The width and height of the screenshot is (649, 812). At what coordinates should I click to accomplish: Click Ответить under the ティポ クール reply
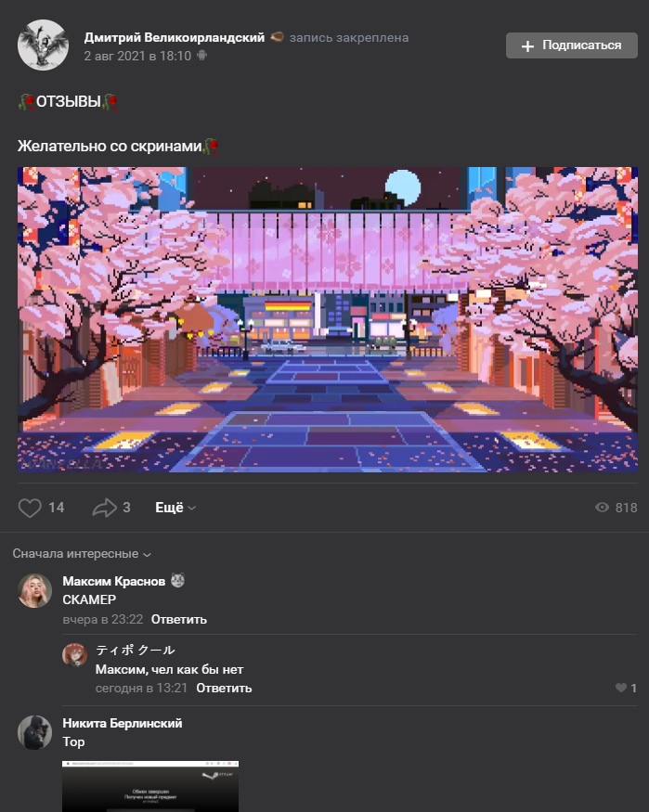[224, 688]
